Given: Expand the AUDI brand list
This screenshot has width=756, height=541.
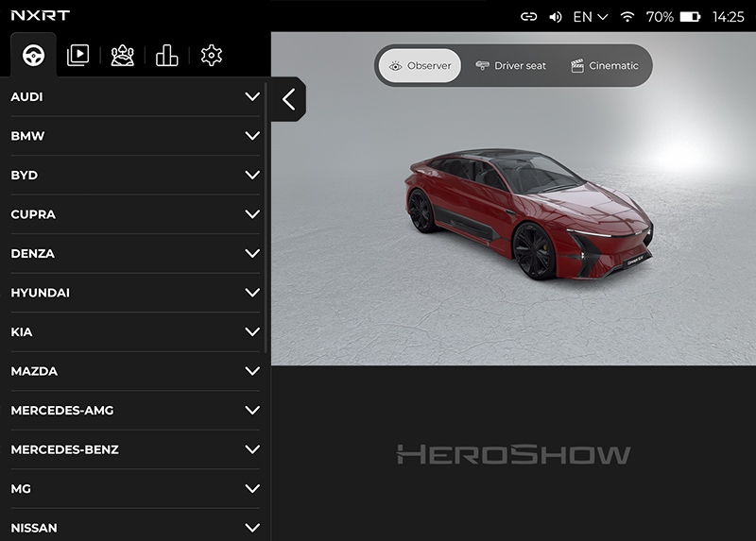Looking at the screenshot, I should click(135, 96).
